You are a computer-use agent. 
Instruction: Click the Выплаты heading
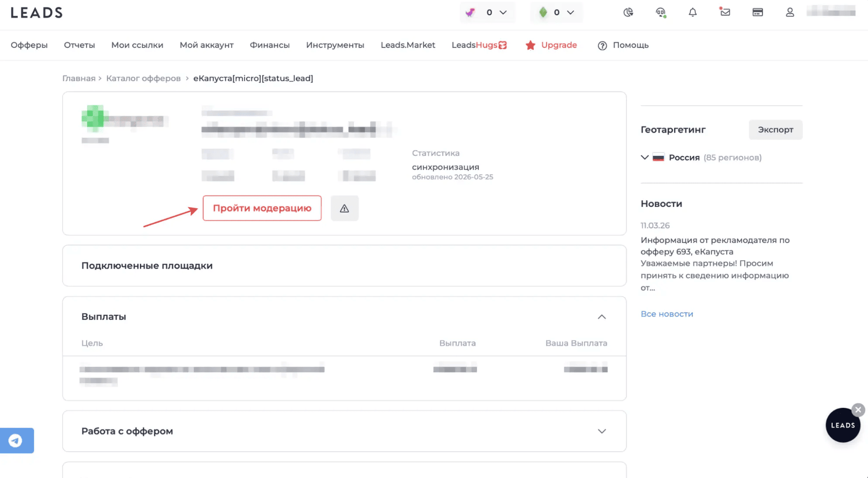104,317
